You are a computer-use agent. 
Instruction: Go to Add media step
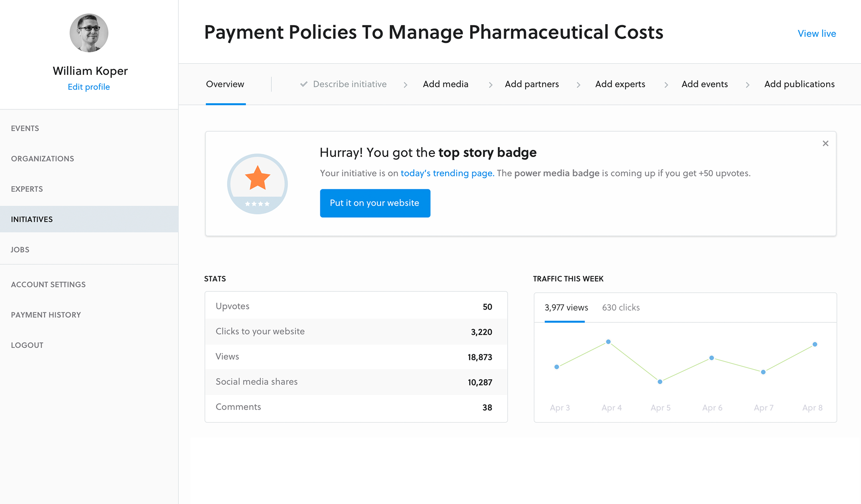tap(446, 84)
